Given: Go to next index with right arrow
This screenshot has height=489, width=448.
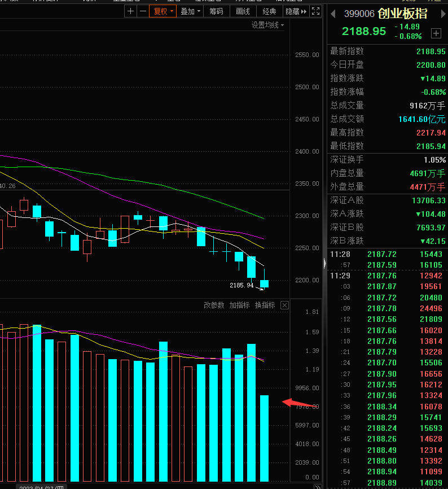Looking at the screenshot, I should pyautogui.click(x=443, y=14).
